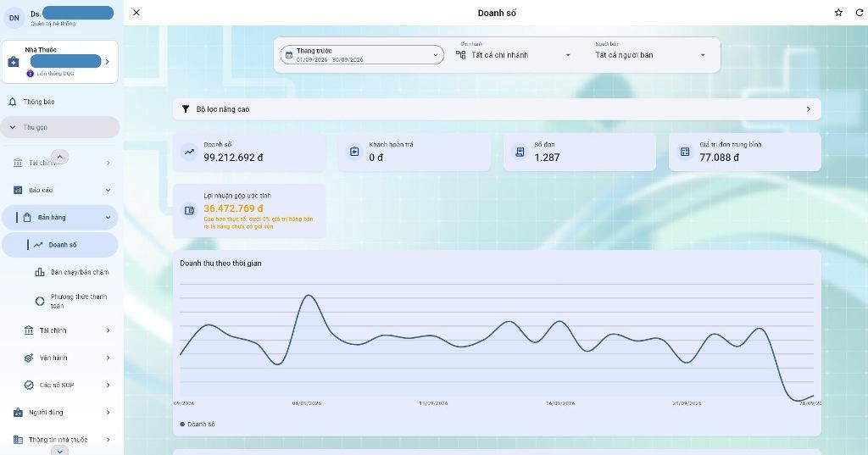Click the Giá trị đơn trung bình icon
The image size is (868, 455).
[685, 152]
